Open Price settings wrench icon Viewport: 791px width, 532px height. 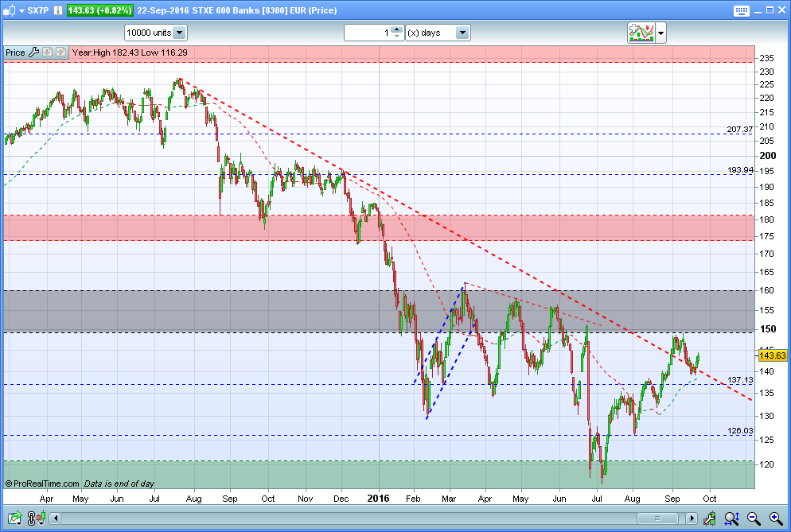point(33,52)
